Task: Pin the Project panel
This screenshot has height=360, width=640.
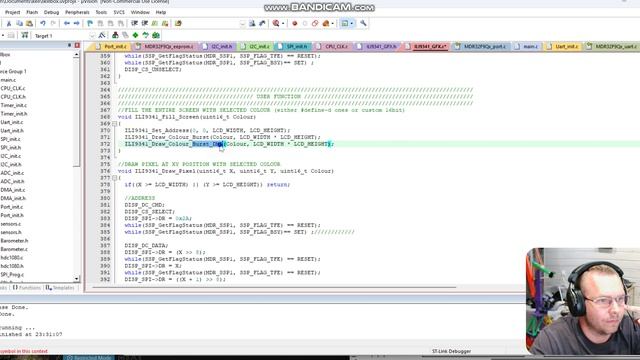Action: point(69,45)
